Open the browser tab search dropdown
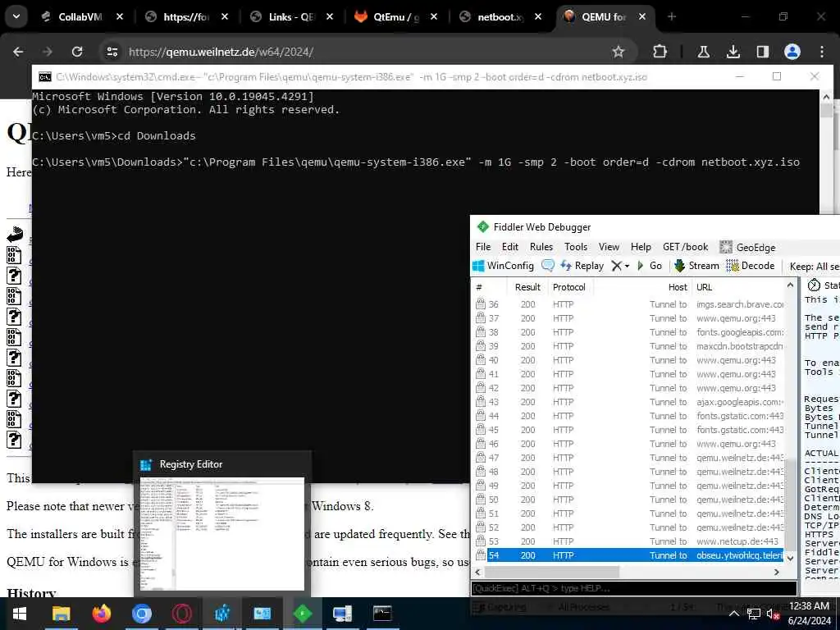This screenshot has height=630, width=840. (x=16, y=16)
